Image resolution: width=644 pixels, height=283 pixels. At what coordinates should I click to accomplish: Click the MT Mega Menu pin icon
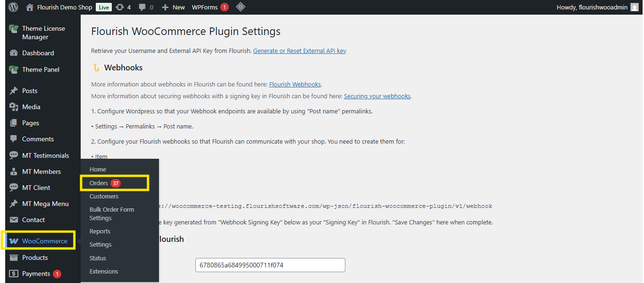(14, 204)
